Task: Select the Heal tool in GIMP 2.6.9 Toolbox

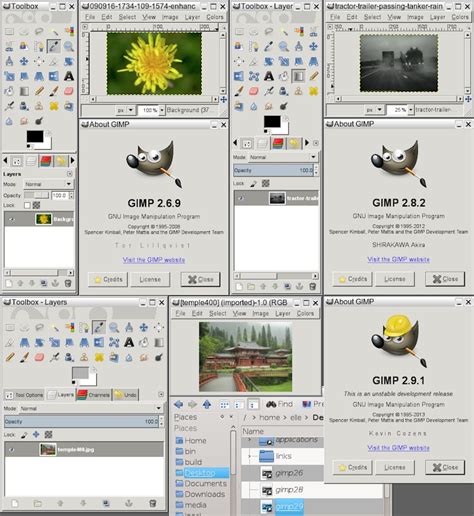Action: (54, 106)
